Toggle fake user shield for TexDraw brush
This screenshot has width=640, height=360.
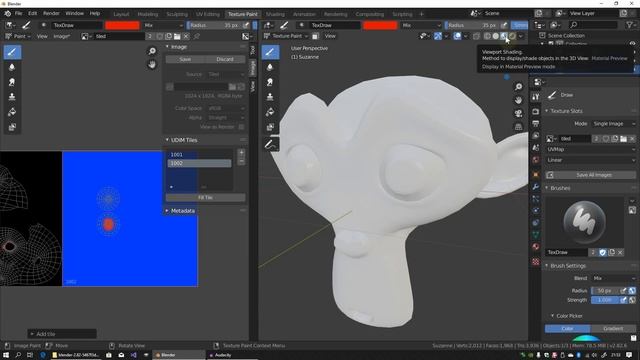point(603,253)
